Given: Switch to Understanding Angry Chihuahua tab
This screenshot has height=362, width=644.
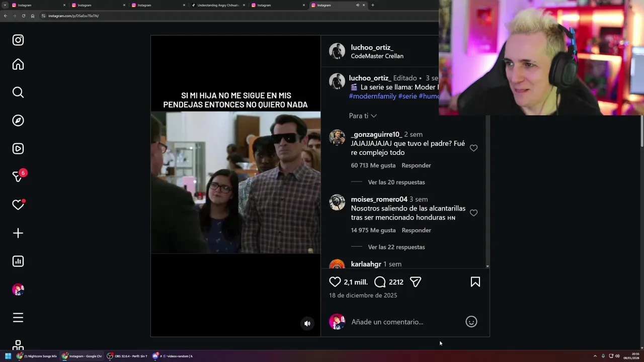Looking at the screenshot, I should point(218,5).
